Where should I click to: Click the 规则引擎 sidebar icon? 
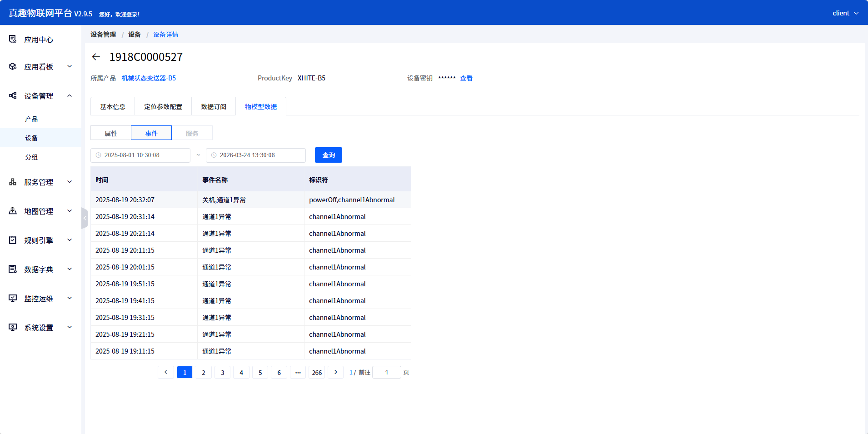click(13, 240)
